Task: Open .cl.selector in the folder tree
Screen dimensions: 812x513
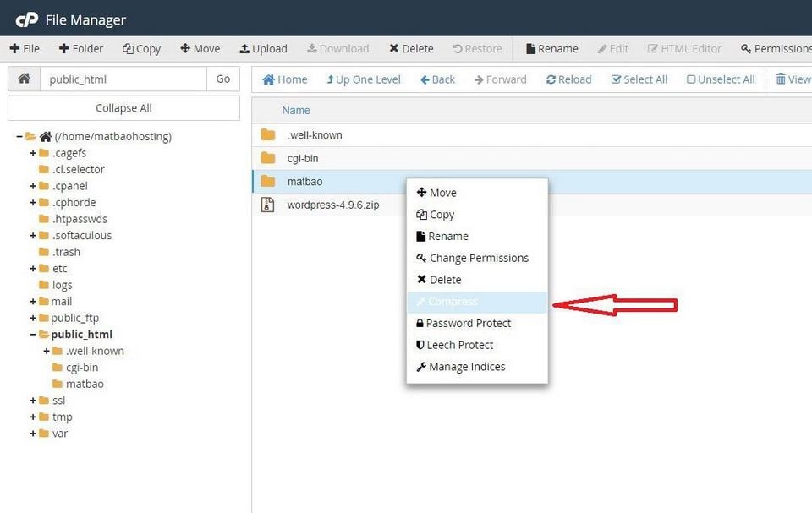Action: click(x=78, y=169)
